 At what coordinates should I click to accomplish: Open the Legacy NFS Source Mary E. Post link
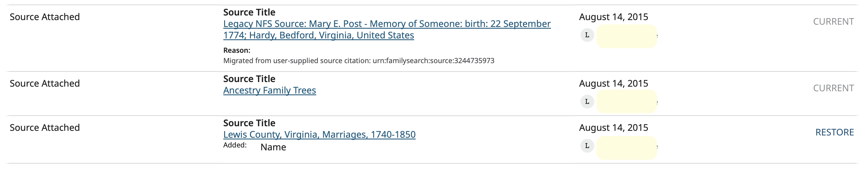coord(387,29)
